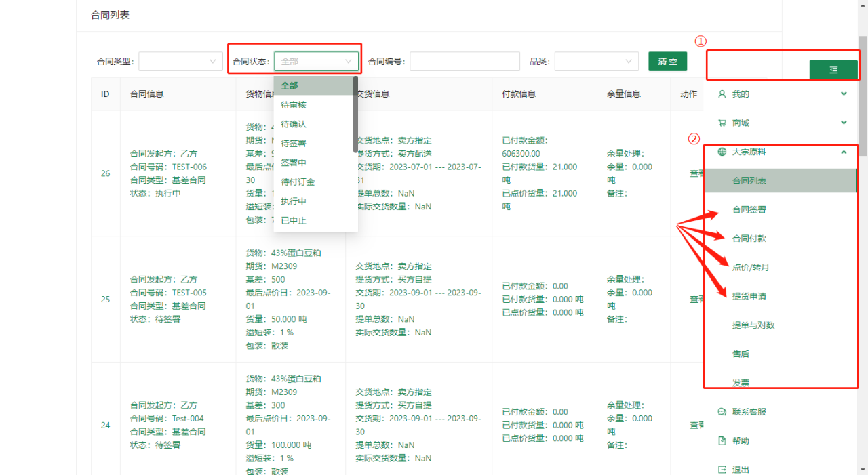
Task: Close the 合同状态 dropdown showing 全部
Action: pos(316,61)
